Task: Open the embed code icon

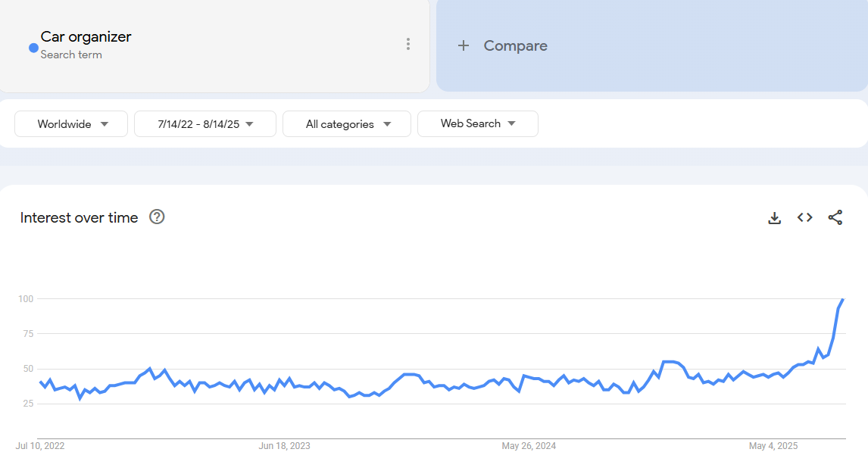Action: click(x=804, y=218)
